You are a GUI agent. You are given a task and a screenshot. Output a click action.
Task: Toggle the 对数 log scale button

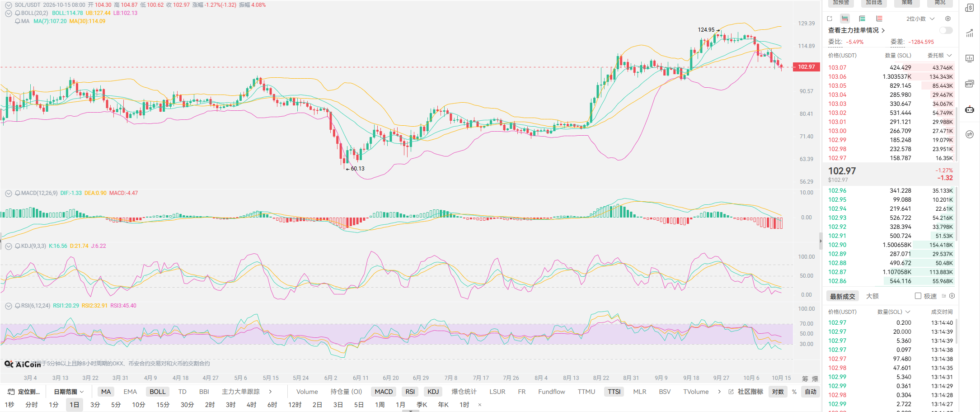coord(778,392)
